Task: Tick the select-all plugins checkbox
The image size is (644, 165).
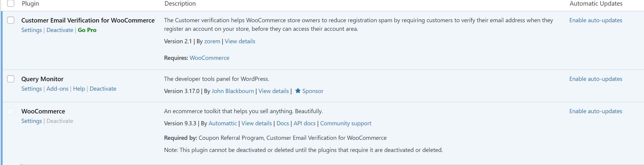Action: (x=11, y=3)
